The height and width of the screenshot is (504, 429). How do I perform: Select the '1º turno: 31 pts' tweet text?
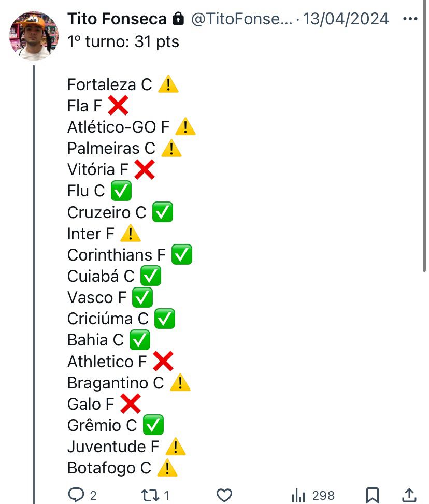pos(123,41)
